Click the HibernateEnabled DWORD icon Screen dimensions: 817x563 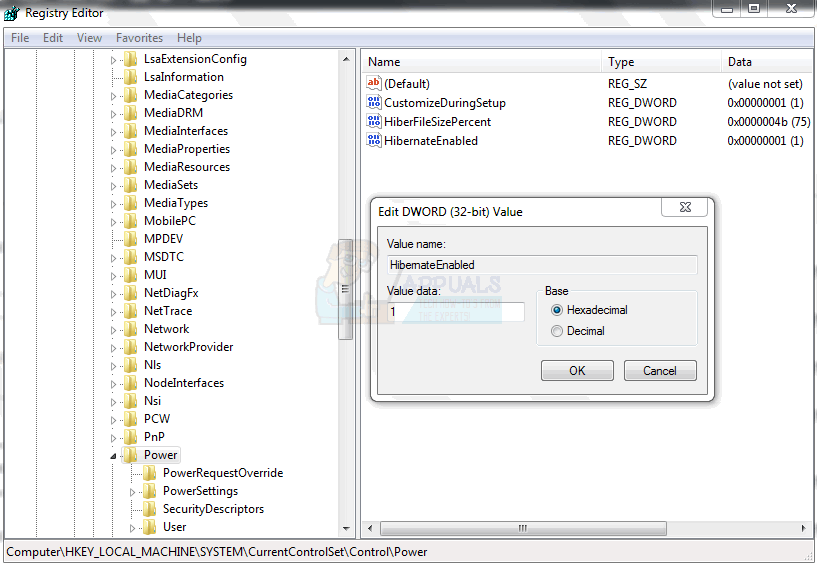point(374,141)
